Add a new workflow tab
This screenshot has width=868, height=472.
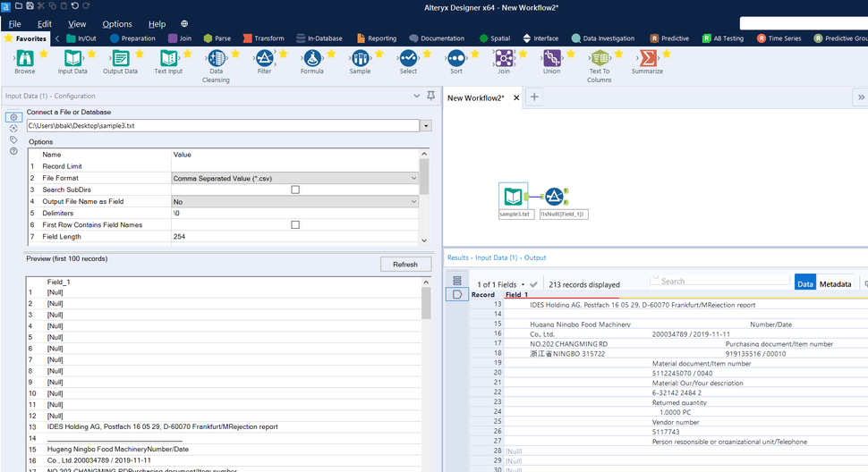coord(534,97)
